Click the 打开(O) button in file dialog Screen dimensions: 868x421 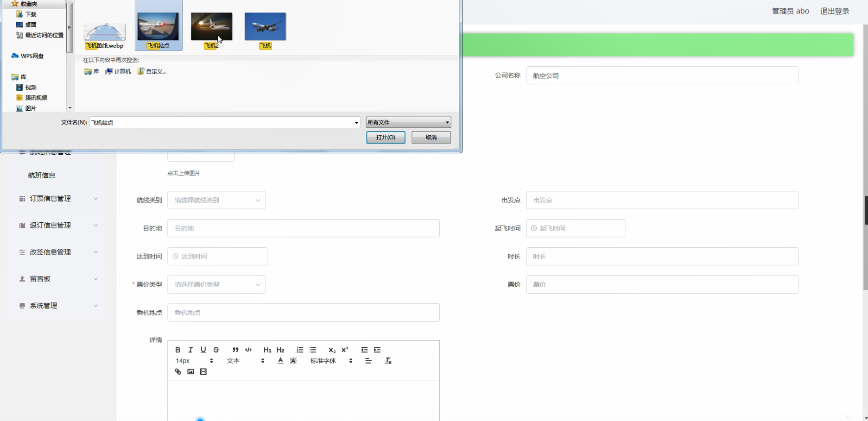[386, 138]
